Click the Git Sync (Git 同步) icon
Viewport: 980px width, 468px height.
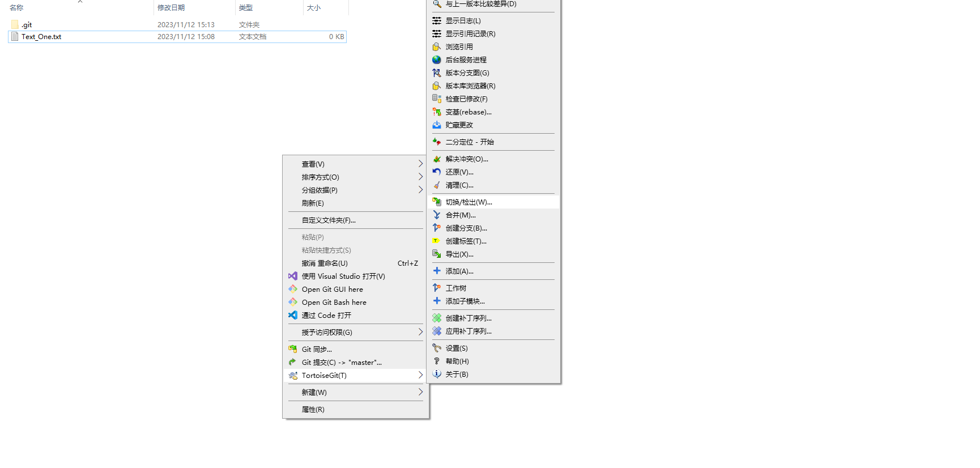(293, 349)
